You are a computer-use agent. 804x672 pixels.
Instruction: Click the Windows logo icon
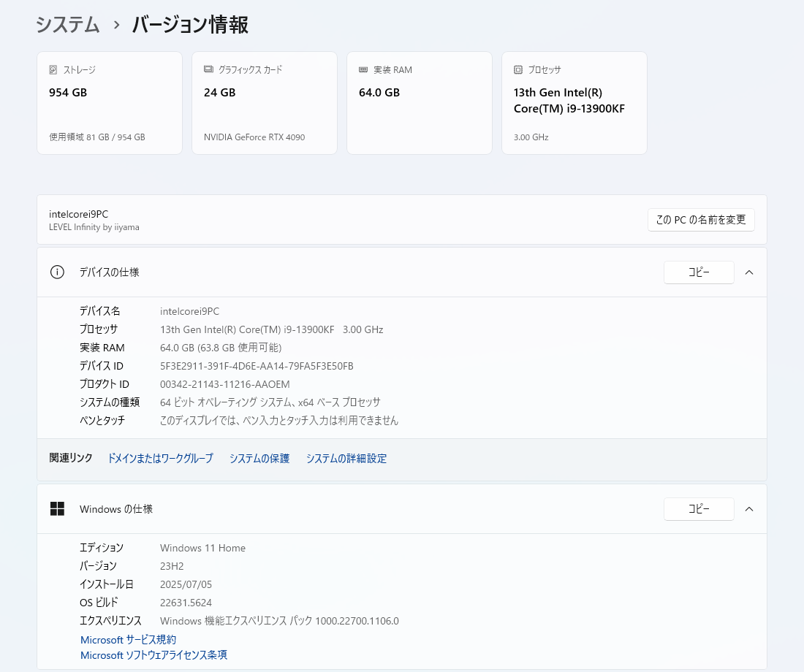[57, 509]
